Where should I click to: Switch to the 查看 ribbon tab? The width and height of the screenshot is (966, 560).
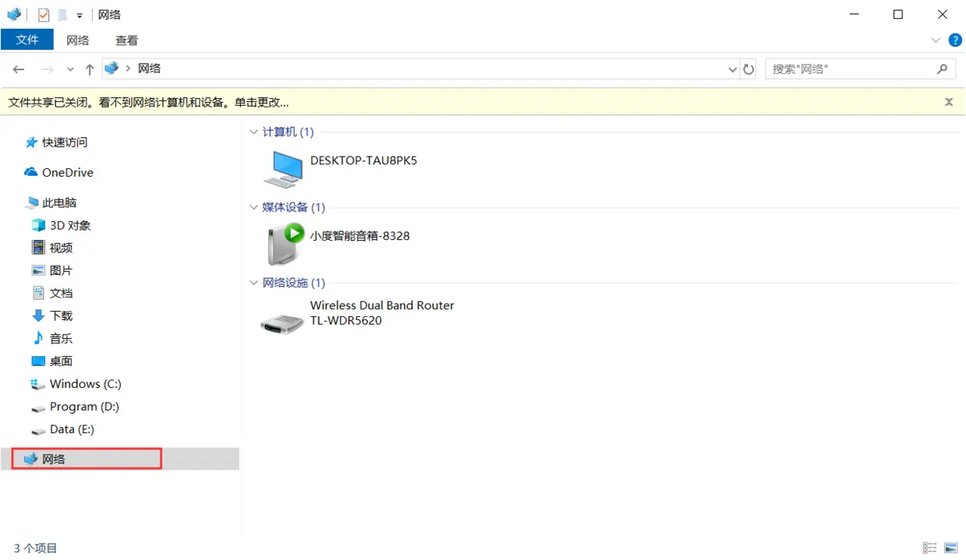point(126,41)
